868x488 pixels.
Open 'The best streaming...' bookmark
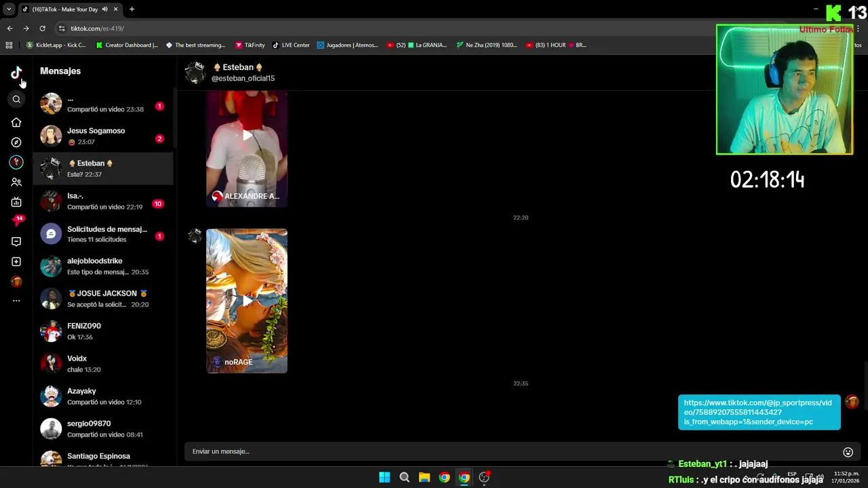pyautogui.click(x=195, y=45)
